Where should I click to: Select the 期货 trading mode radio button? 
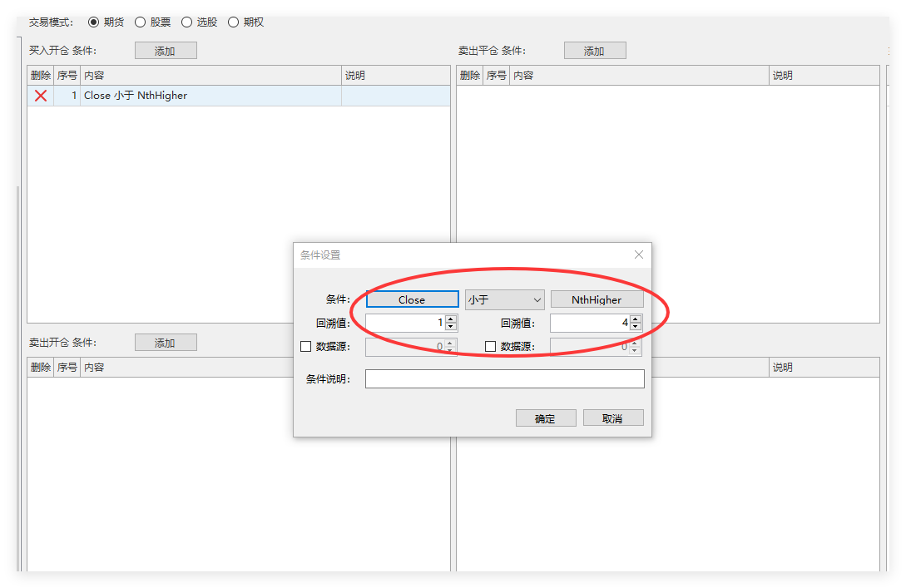point(93,22)
